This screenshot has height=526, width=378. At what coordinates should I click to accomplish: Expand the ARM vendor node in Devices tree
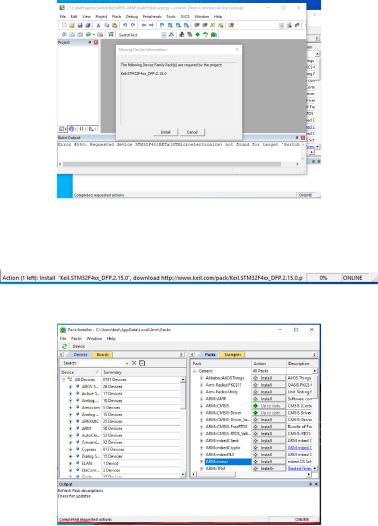click(x=70, y=428)
